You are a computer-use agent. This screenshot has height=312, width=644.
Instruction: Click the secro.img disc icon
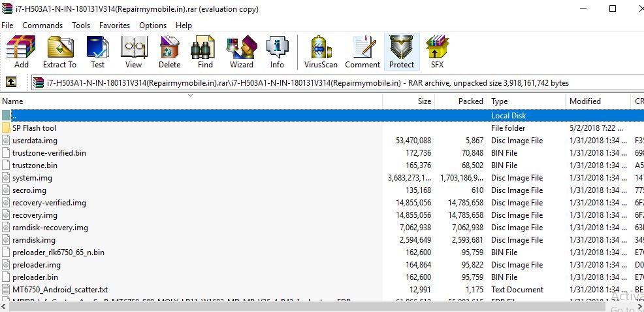(6, 190)
